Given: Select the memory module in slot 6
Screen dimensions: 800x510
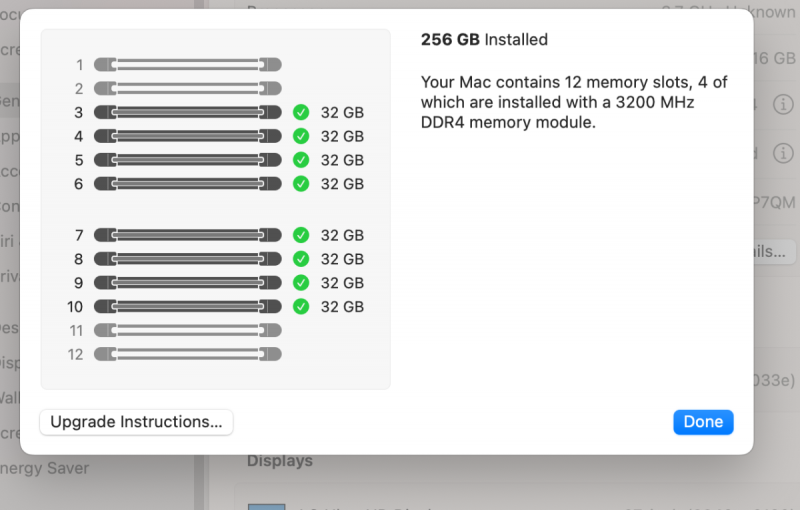Looking at the screenshot, I should 187,184.
